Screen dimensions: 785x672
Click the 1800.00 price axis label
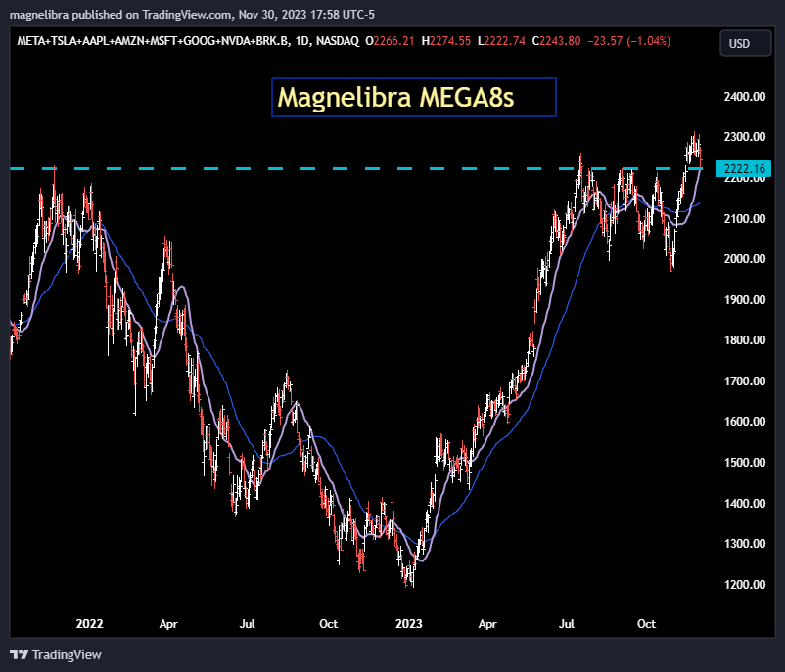(745, 340)
